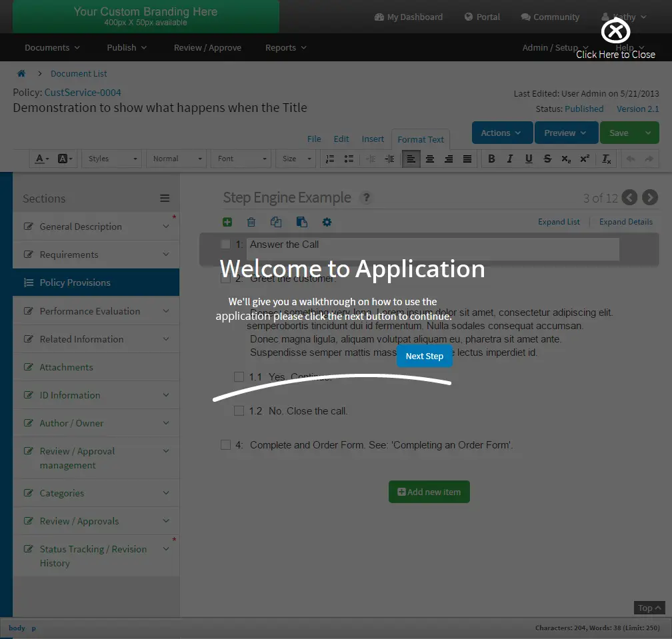Click the Add new item button
Viewport: 672px width, 639px height.
[429, 492]
